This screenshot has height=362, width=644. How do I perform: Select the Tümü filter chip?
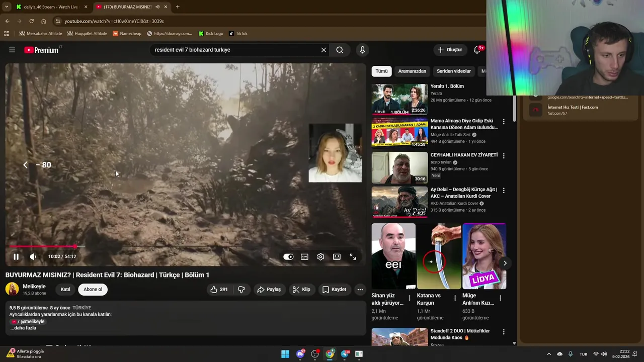[x=381, y=71]
